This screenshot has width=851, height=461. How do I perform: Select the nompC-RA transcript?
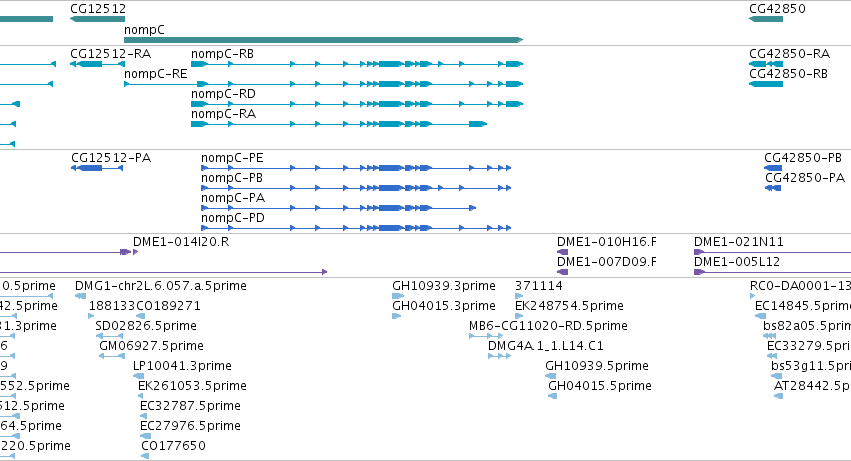(339, 124)
